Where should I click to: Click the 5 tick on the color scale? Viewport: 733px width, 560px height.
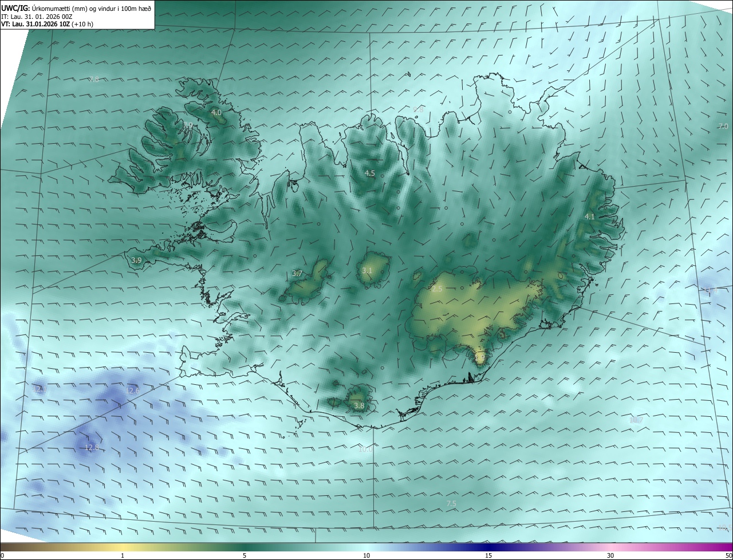(245, 555)
